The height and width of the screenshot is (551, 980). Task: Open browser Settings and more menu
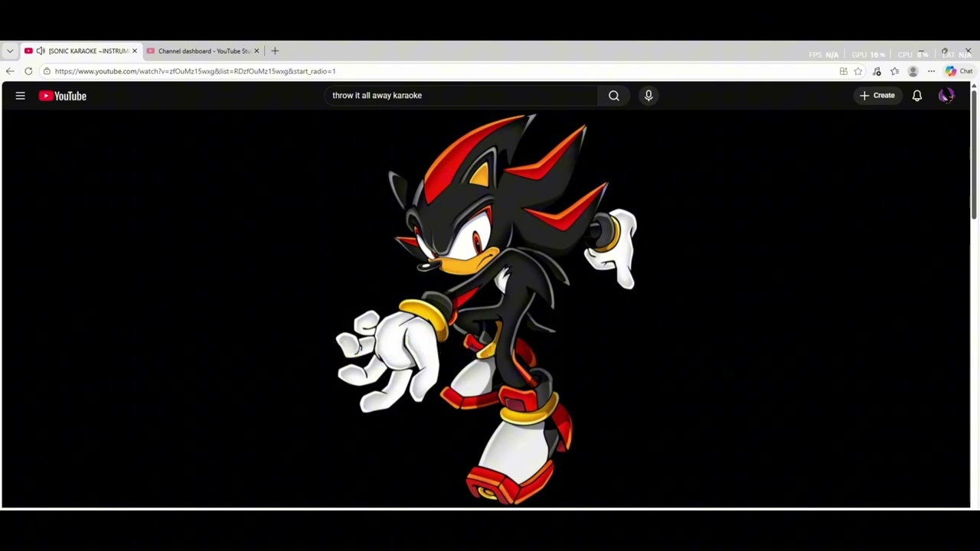[x=931, y=71]
